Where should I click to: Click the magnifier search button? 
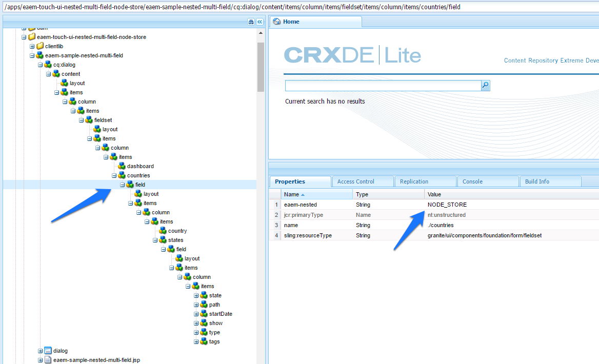pyautogui.click(x=485, y=85)
